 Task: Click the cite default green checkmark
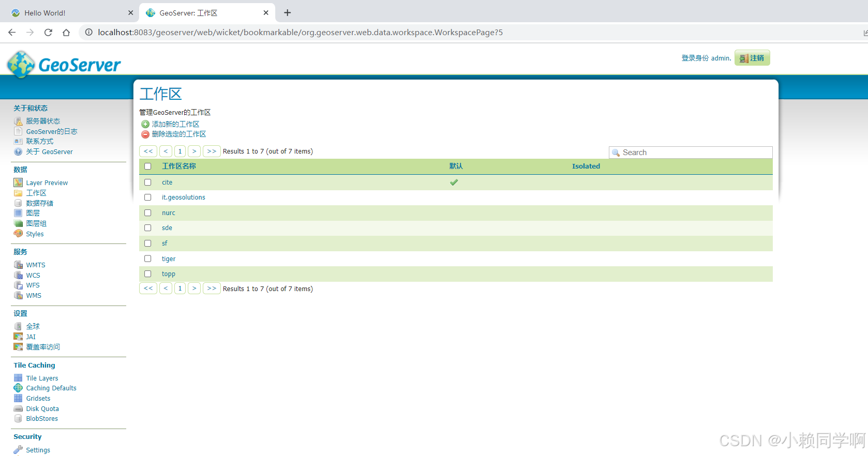click(x=454, y=183)
